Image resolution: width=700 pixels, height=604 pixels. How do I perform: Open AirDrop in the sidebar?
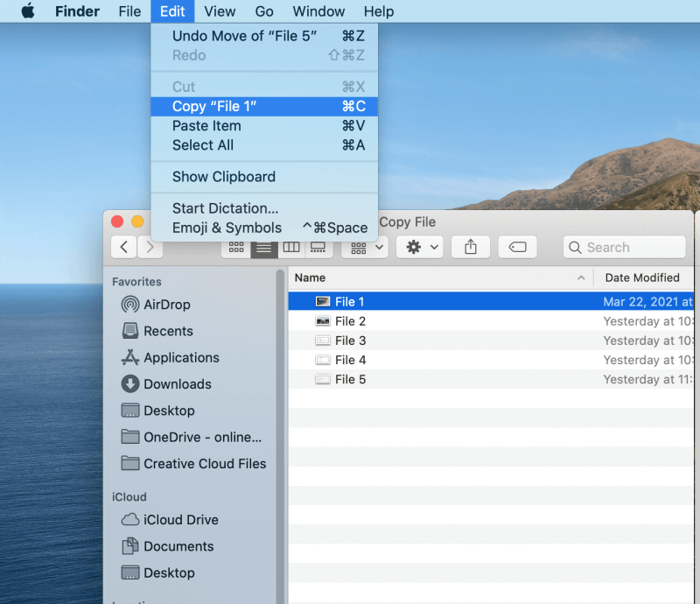(166, 305)
